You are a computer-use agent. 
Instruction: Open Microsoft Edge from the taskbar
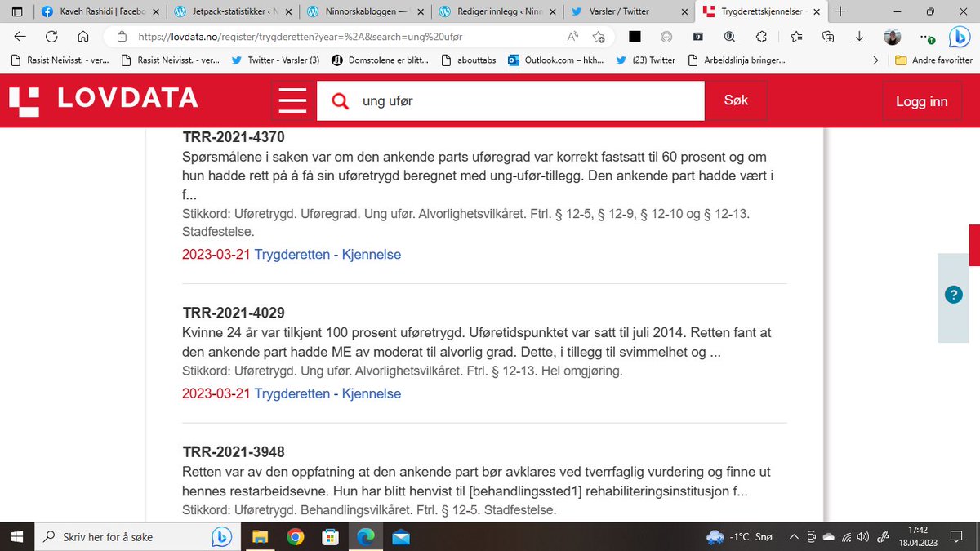(x=365, y=536)
